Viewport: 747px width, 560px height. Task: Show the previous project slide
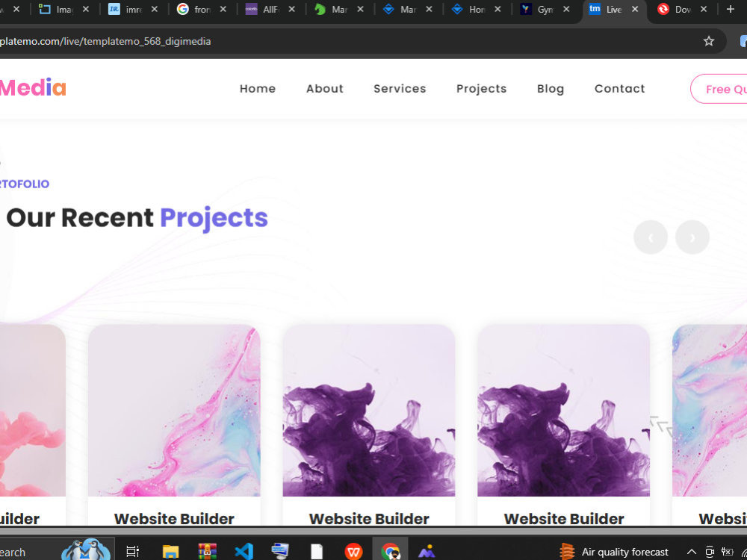click(651, 237)
